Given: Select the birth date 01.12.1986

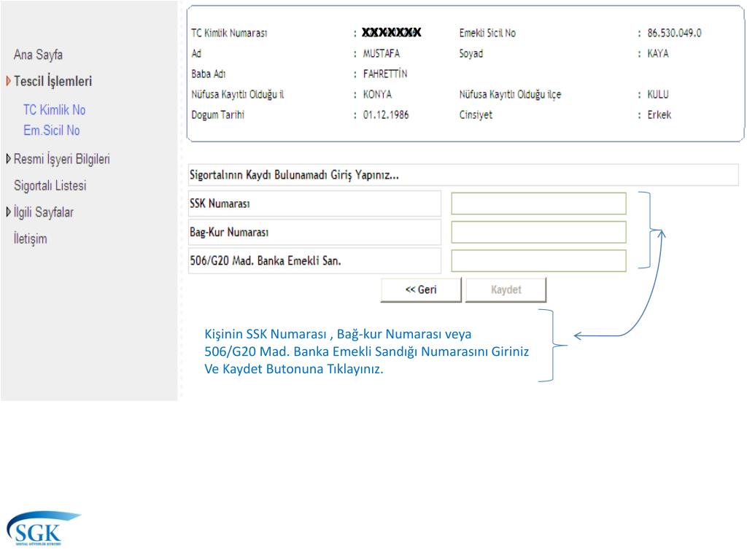Looking at the screenshot, I should 386,114.
